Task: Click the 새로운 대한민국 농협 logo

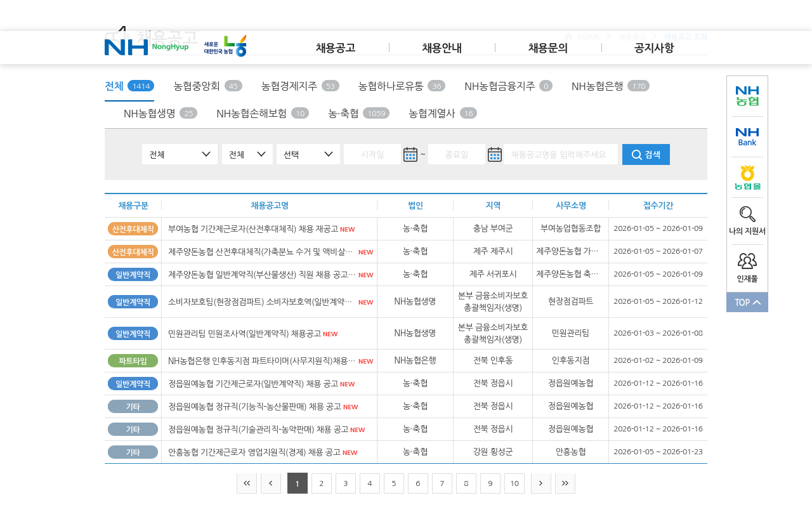Action: tap(225, 46)
